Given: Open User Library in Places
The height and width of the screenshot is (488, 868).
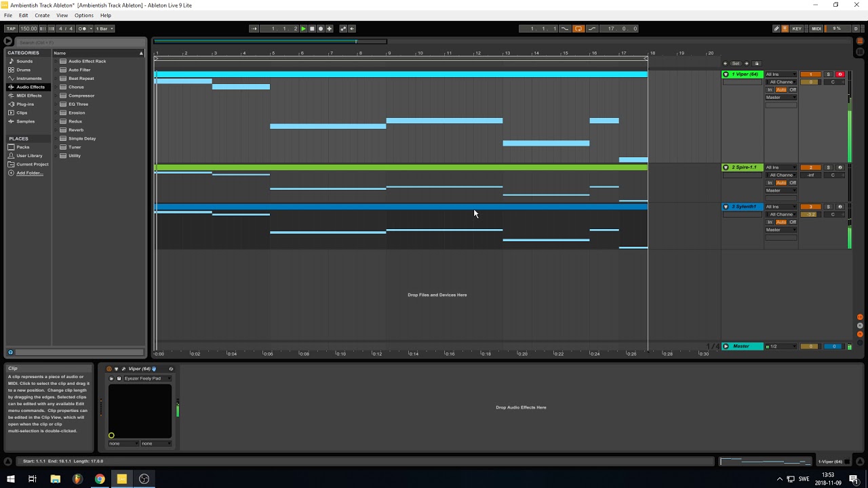Looking at the screenshot, I should coord(29,156).
